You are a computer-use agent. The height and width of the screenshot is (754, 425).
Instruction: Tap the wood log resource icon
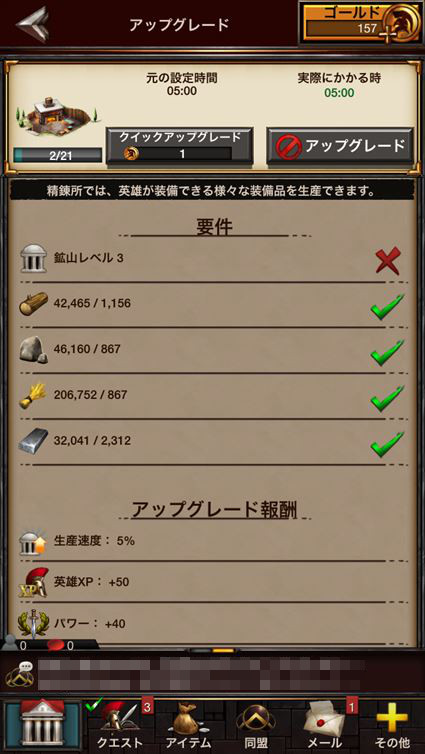click(x=34, y=303)
